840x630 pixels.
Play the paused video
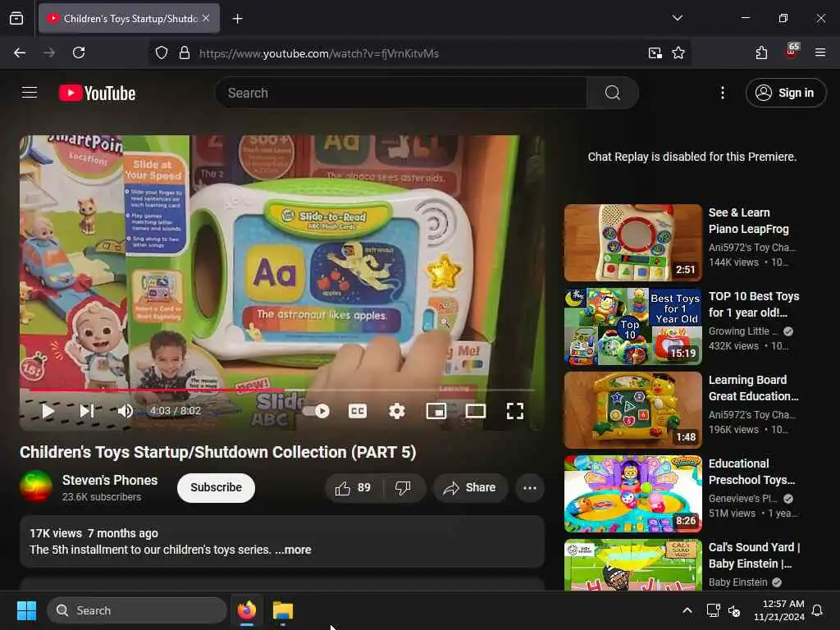[x=48, y=411]
